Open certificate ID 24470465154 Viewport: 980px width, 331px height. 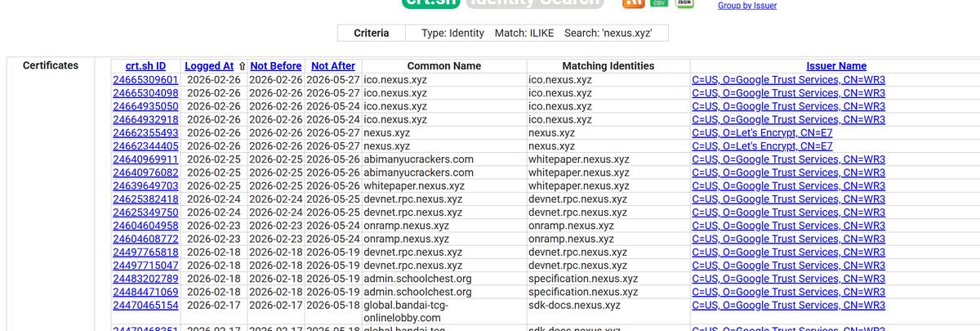click(x=145, y=305)
